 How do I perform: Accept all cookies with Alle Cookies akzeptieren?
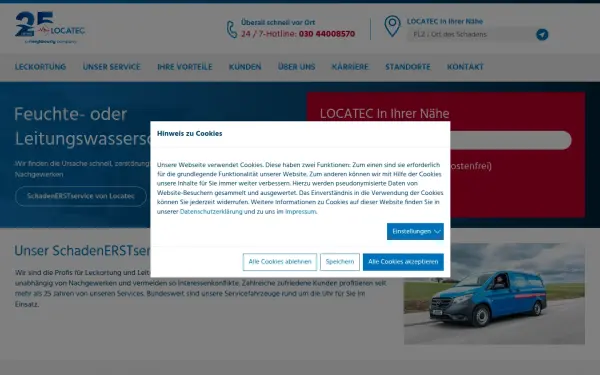403,262
